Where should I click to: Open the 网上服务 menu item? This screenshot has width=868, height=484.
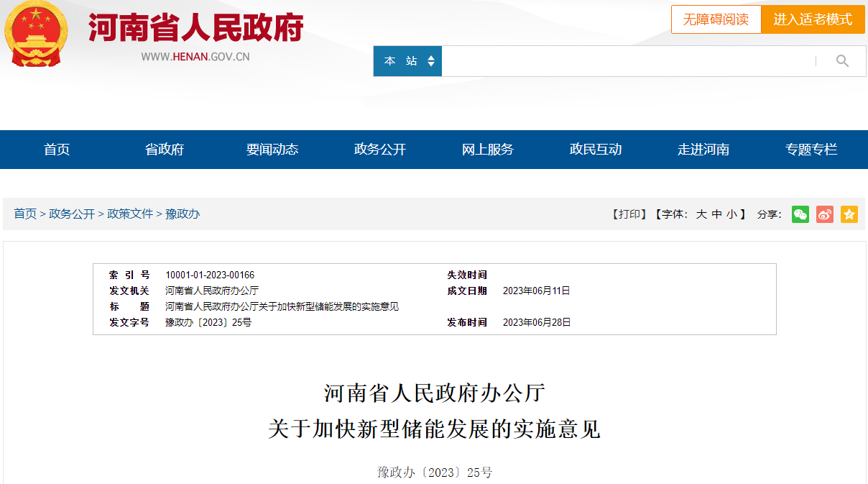click(x=488, y=150)
